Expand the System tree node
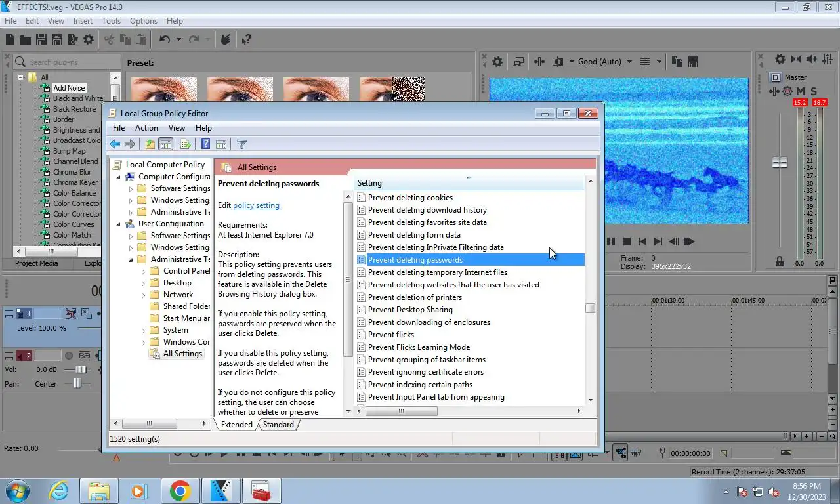Viewport: 840px width, 504px height. (144, 330)
